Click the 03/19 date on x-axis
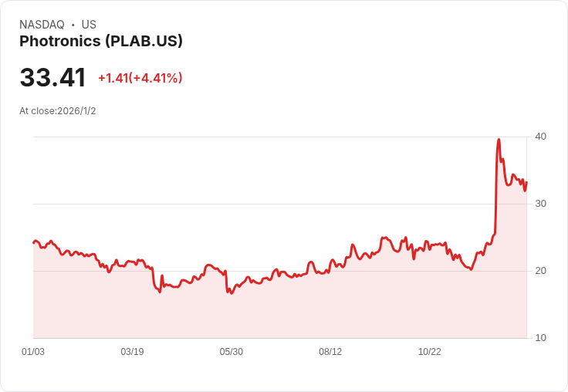This screenshot has height=392, width=568. (132, 352)
